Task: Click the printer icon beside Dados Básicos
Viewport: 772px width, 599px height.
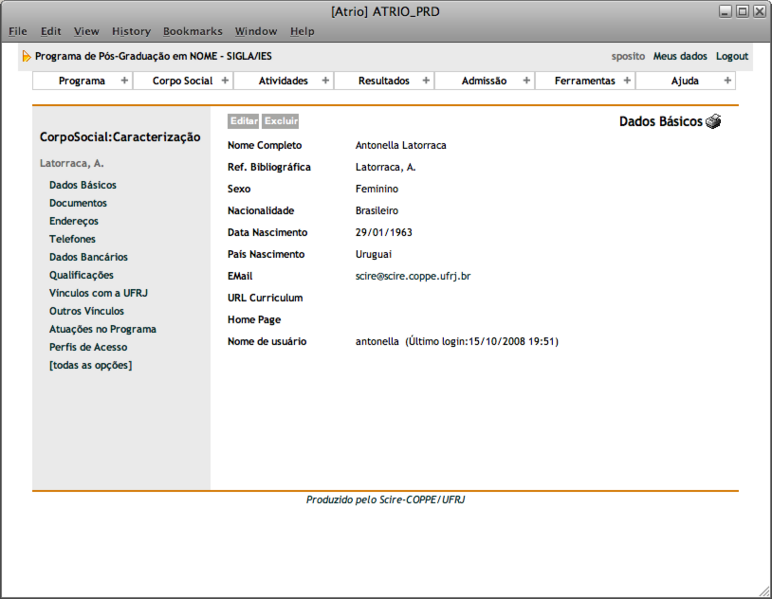Action: pyautogui.click(x=713, y=122)
